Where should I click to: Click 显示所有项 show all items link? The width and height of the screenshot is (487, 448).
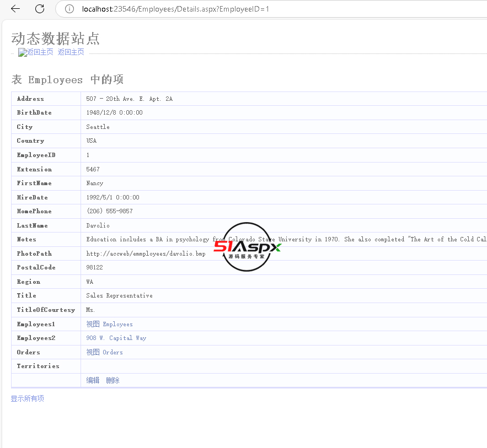[28, 398]
